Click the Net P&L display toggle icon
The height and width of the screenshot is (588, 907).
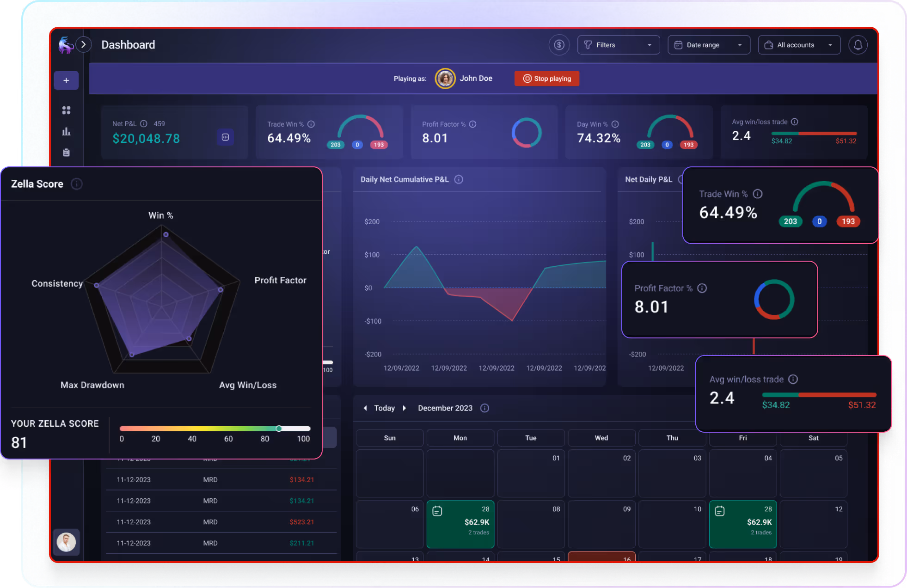[225, 137]
